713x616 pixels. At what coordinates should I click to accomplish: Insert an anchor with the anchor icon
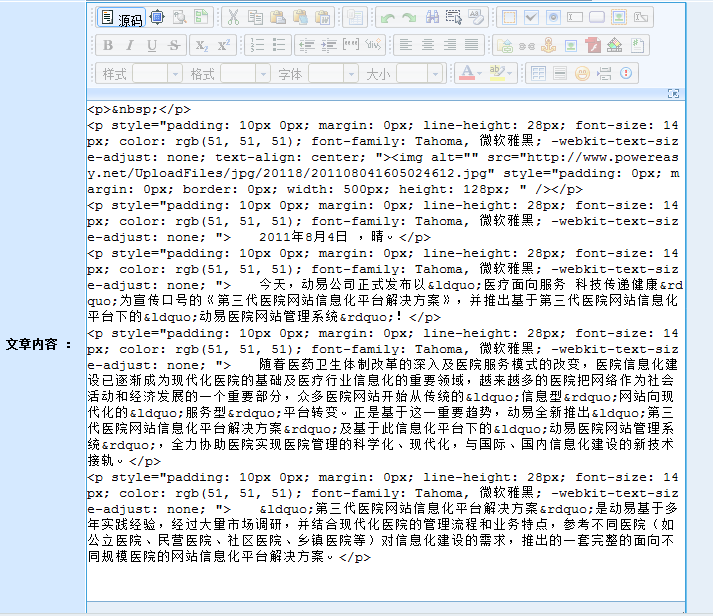tap(548, 45)
